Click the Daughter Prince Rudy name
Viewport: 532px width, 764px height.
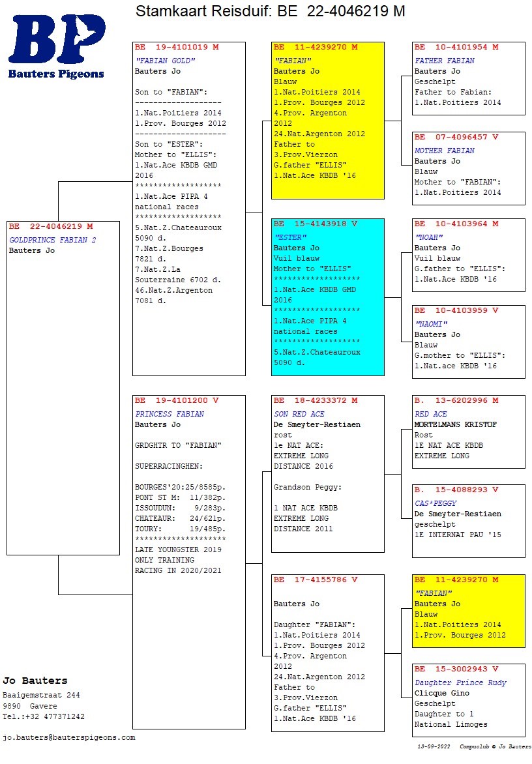tap(460, 683)
